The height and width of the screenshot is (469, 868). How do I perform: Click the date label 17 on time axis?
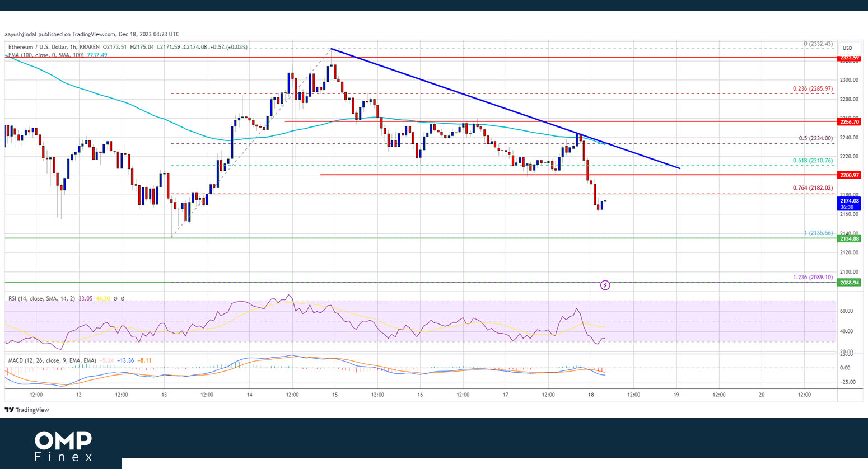pos(506,395)
